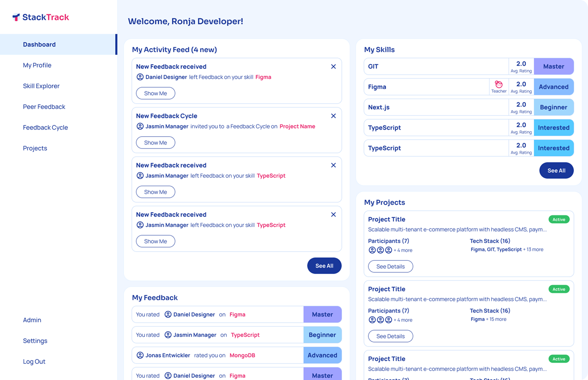588x380 pixels.
Task: Open See Details for the Figma +15 more project
Action: [x=390, y=336]
